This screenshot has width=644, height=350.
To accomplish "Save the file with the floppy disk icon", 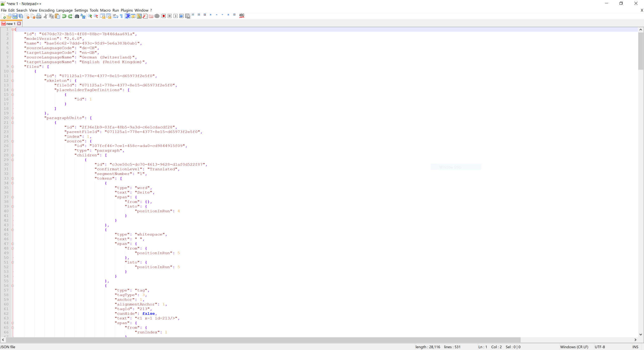I will coord(15,16).
